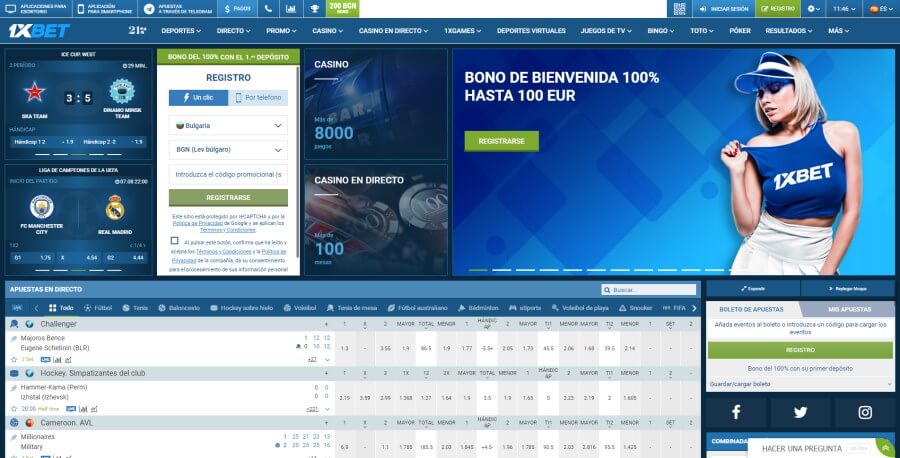
Task: Open the QR code icon
Action: coord(680,9)
